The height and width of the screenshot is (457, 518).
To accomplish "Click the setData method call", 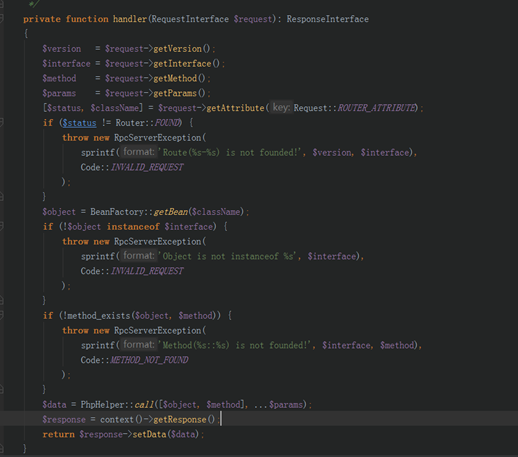I will pos(149,434).
